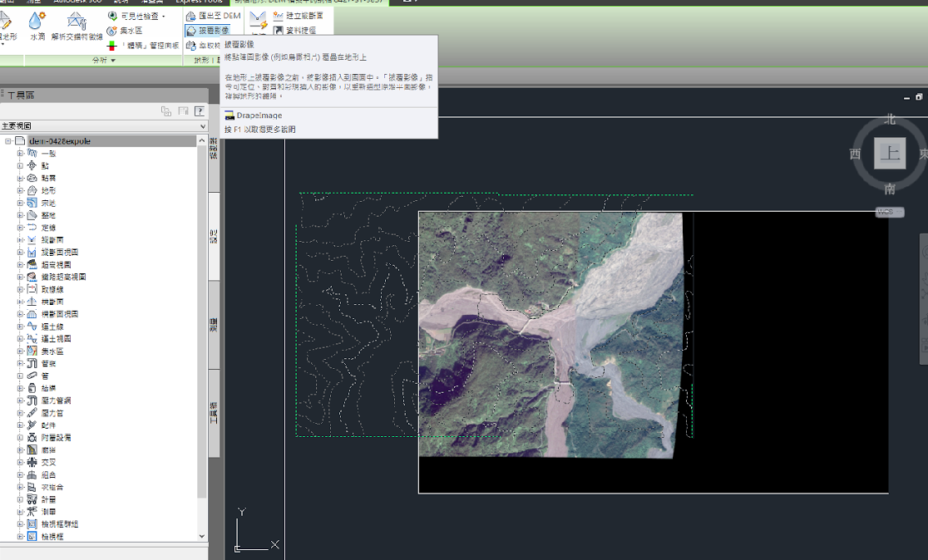Select the Surfaces (地形) tree node

(x=48, y=190)
